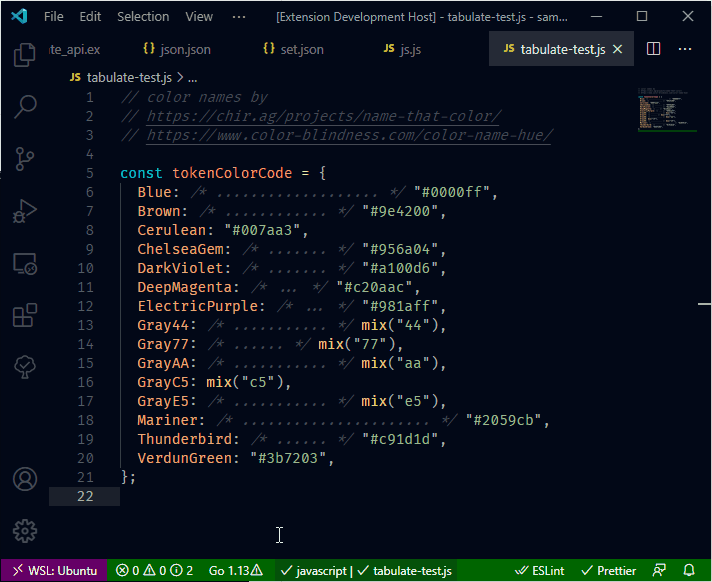Image resolution: width=712 pixels, height=582 pixels.
Task: Open the chir.ag name-that-color link
Action: pyautogui.click(x=323, y=116)
